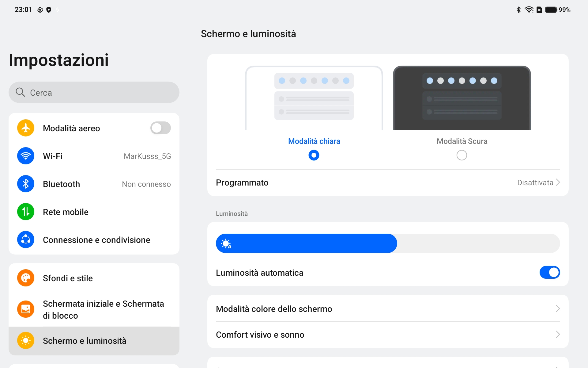The height and width of the screenshot is (368, 588).
Task: Select the Bluetooth icon in the sidebar
Action: 26,184
